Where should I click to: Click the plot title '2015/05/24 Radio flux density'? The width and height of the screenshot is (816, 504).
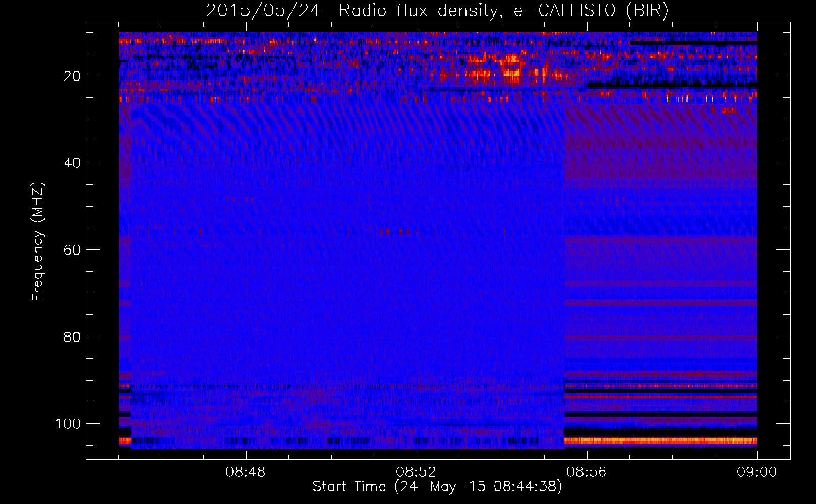(x=437, y=11)
